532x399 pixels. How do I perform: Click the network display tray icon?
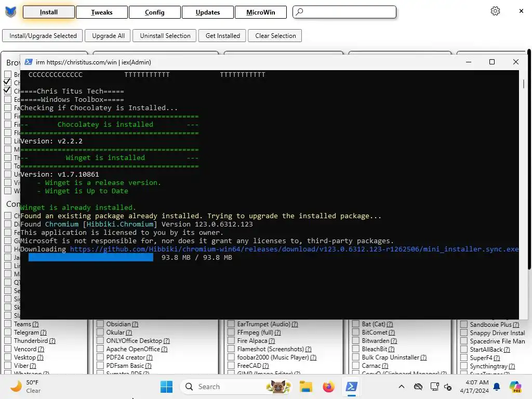point(434,387)
